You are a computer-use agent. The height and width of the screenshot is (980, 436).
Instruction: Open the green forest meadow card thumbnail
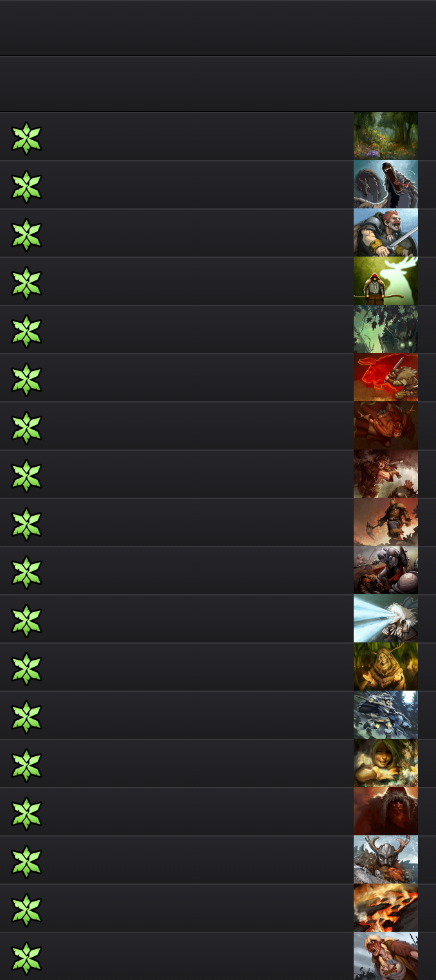[x=386, y=136]
